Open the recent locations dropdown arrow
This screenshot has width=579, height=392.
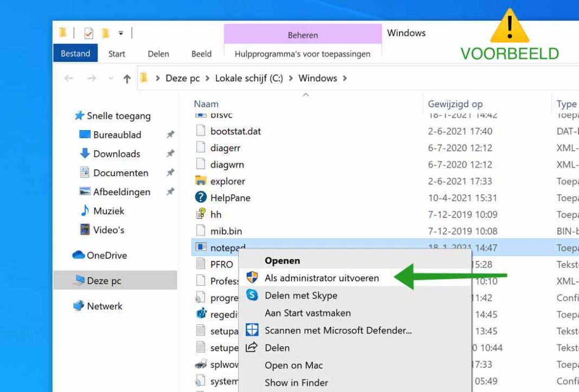[111, 78]
